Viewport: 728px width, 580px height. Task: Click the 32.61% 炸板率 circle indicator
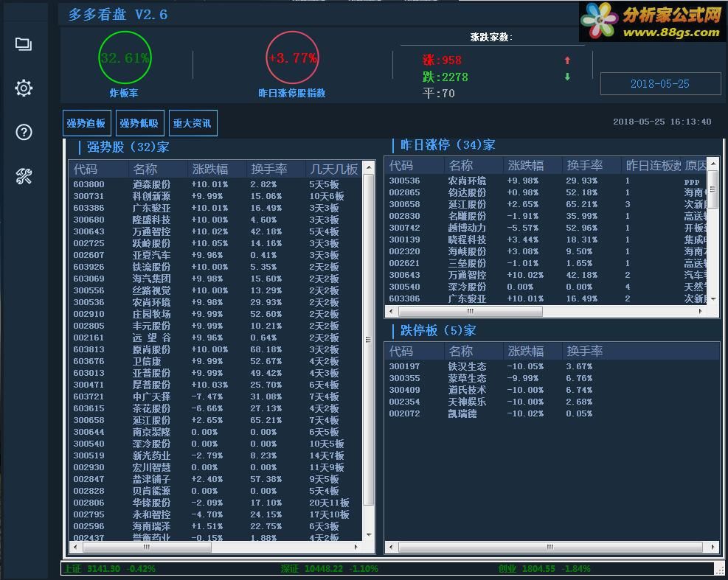pos(125,58)
